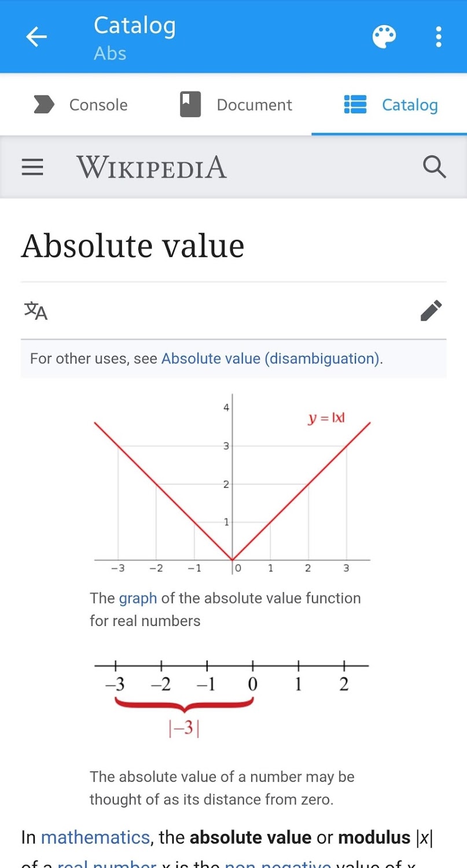The width and height of the screenshot is (467, 868).
Task: Tap the back arrow in header
Action: point(36,37)
